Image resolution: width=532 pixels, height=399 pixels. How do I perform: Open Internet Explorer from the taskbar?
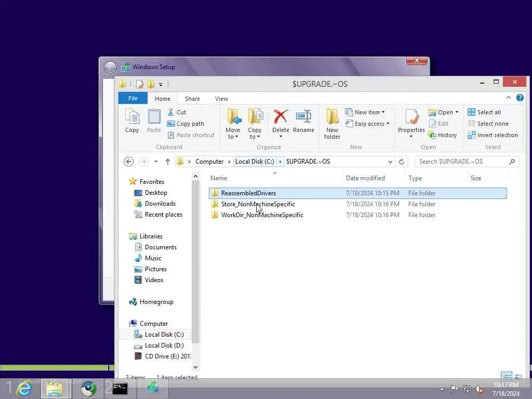pos(24,389)
